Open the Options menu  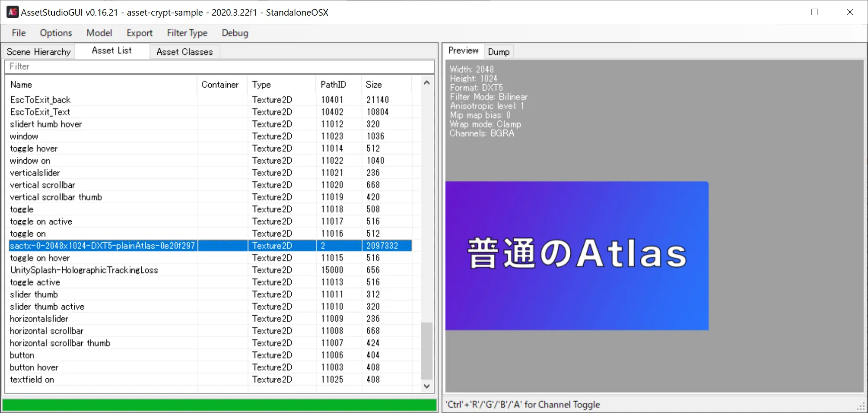tap(56, 33)
